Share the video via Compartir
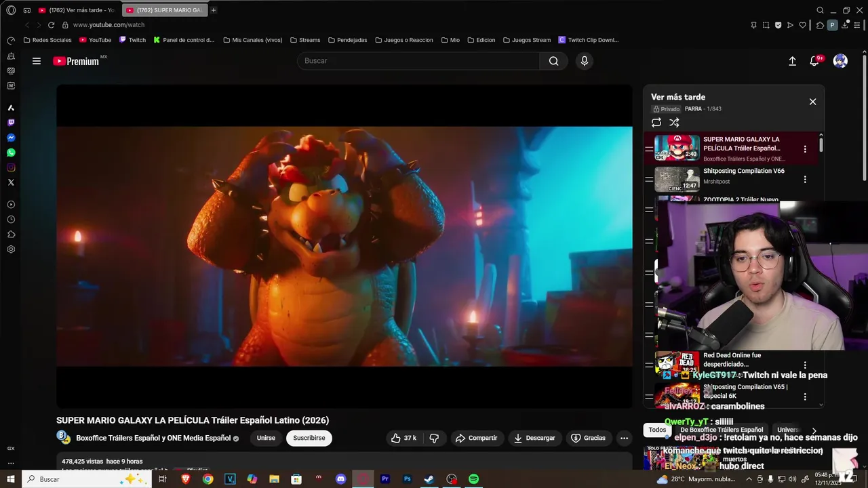Image resolution: width=868 pixels, height=488 pixels. tap(476, 438)
